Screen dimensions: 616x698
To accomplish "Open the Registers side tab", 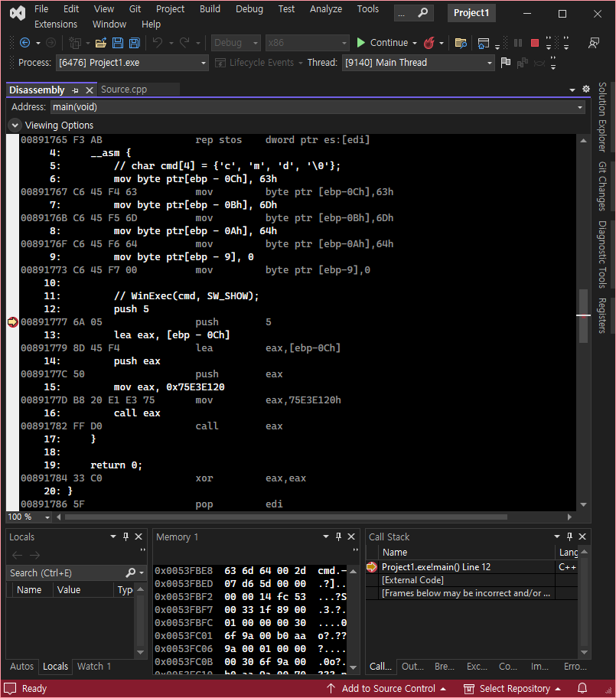I will 602,315.
